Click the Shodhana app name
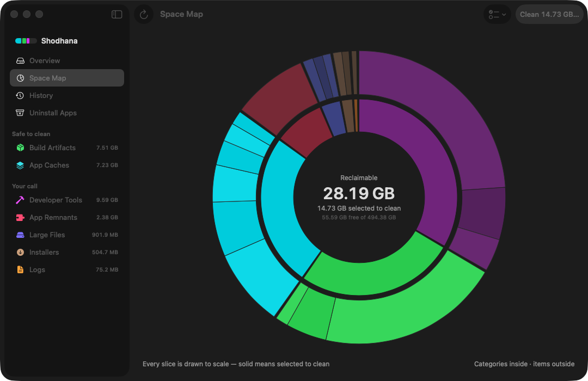This screenshot has height=381, width=588. (59, 41)
